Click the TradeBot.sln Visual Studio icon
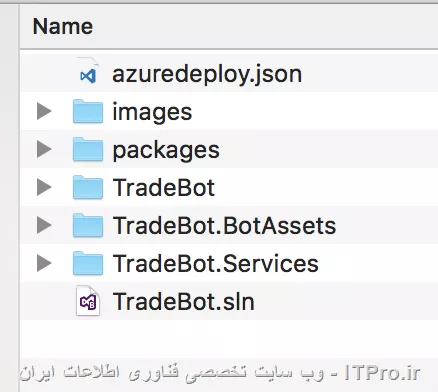Image resolution: width=438 pixels, height=392 pixels. 88,301
